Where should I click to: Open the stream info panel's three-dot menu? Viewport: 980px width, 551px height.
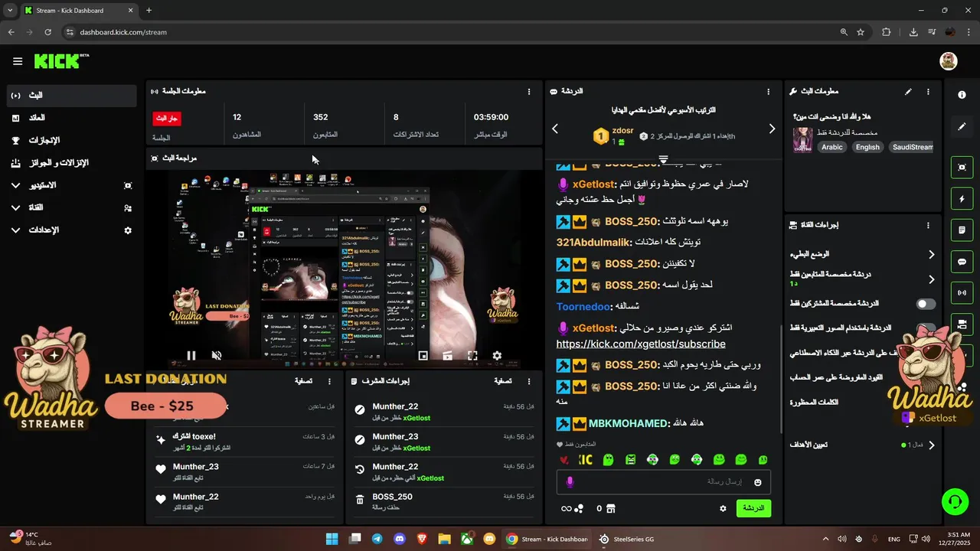(x=928, y=92)
